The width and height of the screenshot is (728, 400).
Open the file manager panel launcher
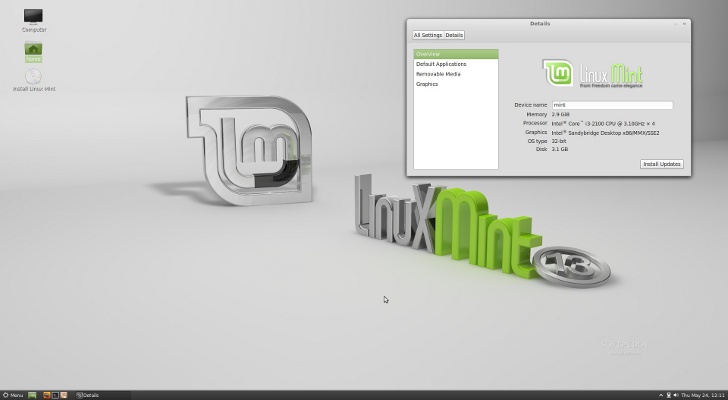point(64,395)
